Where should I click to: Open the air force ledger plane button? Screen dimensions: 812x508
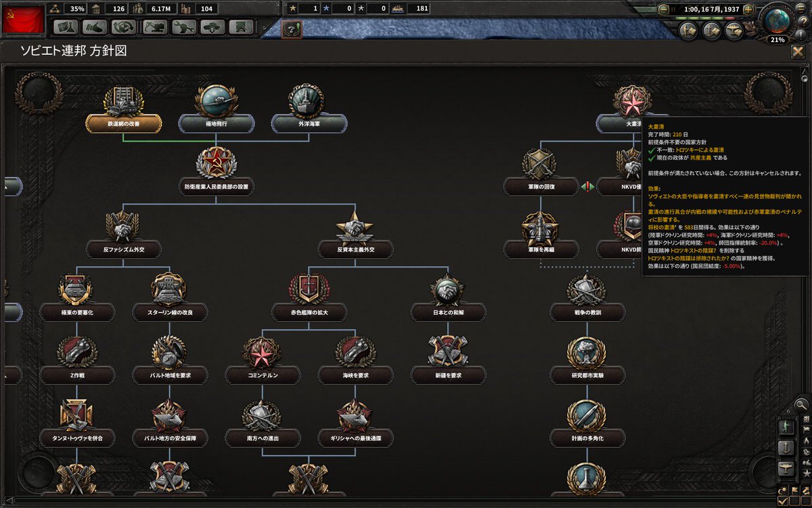coord(734,31)
